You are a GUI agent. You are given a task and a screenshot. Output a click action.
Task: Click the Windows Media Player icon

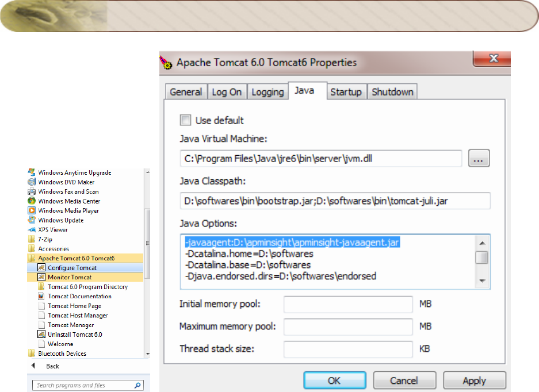[32, 210]
